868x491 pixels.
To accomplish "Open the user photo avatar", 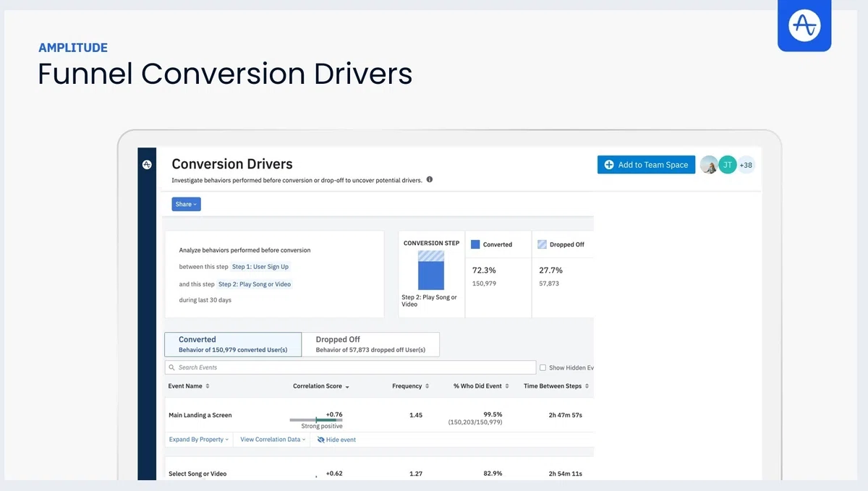I will tap(710, 165).
